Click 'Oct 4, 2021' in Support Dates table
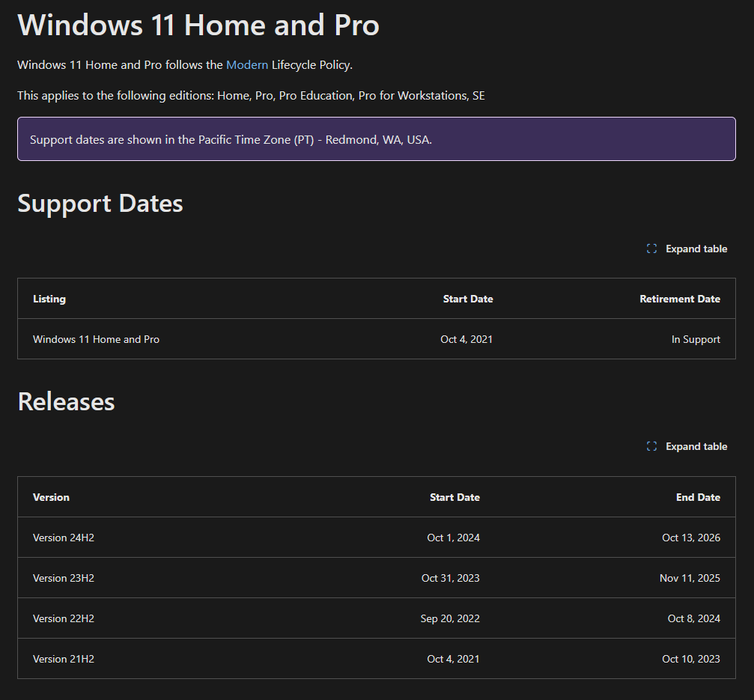This screenshot has height=700, width=754. tap(466, 339)
